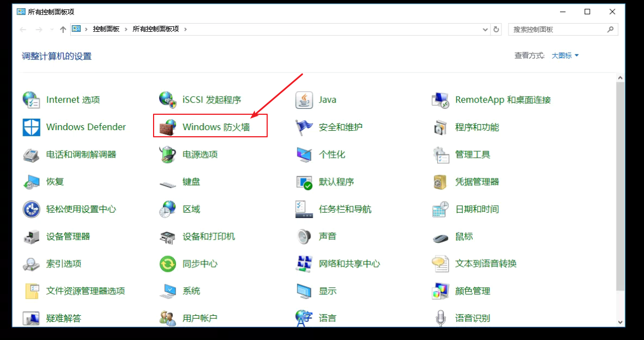This screenshot has width=644, height=340.
Task: Click the 电源选项 battery icon
Action: tap(167, 154)
